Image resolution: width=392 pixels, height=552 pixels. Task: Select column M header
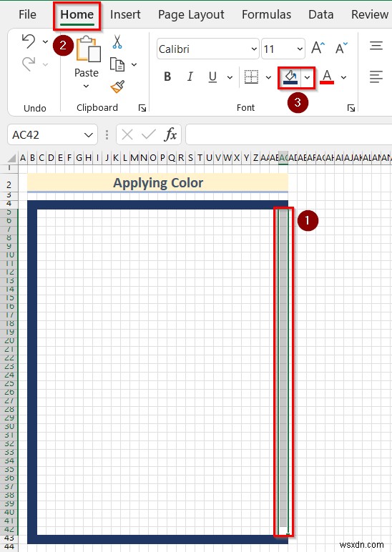[134, 158]
